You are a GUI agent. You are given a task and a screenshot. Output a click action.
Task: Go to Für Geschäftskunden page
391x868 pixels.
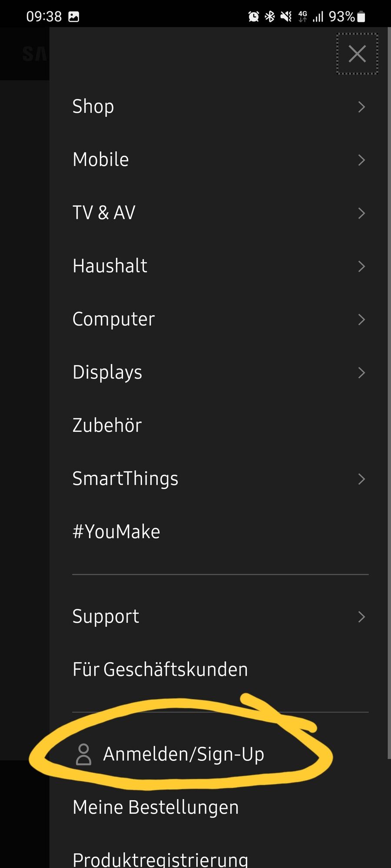160,669
